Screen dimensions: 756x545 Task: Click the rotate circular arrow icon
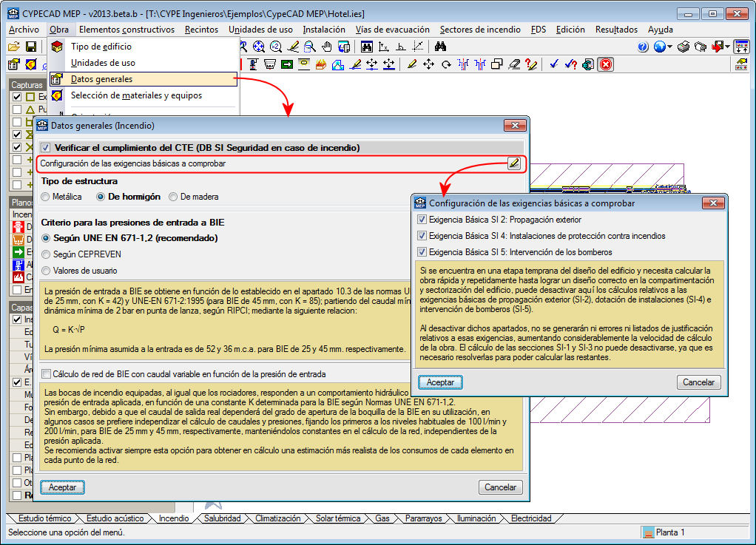coord(447,64)
